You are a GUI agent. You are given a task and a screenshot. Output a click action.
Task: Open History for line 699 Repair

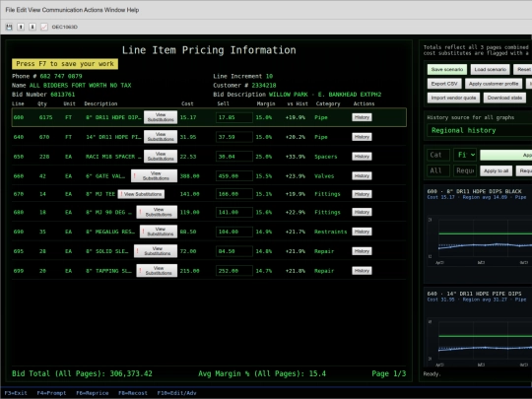point(362,271)
